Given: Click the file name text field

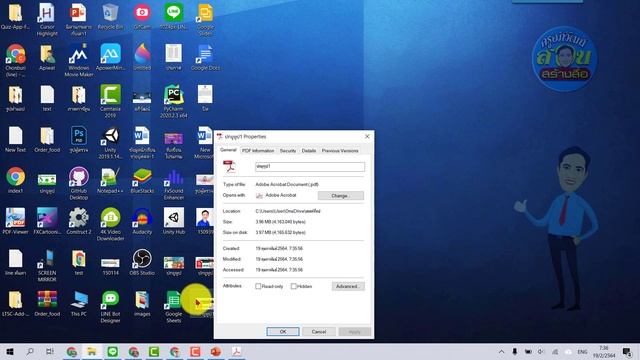Looking at the screenshot, I should click(310, 167).
